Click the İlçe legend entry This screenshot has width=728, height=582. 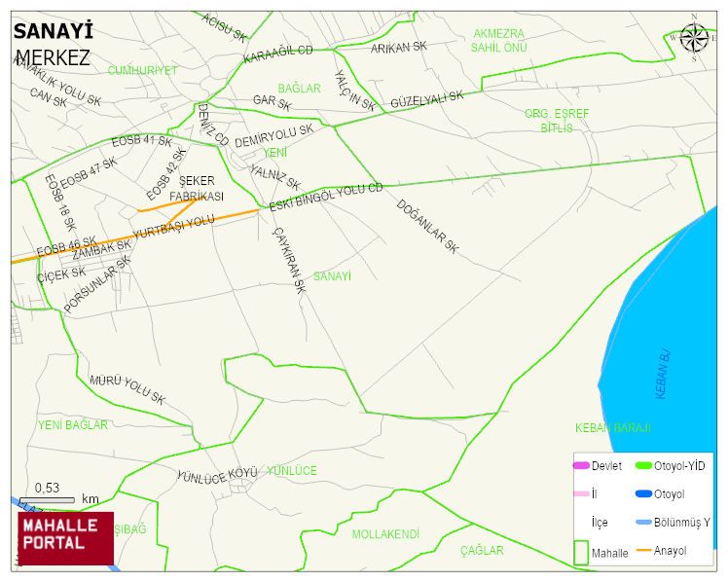click(x=600, y=522)
